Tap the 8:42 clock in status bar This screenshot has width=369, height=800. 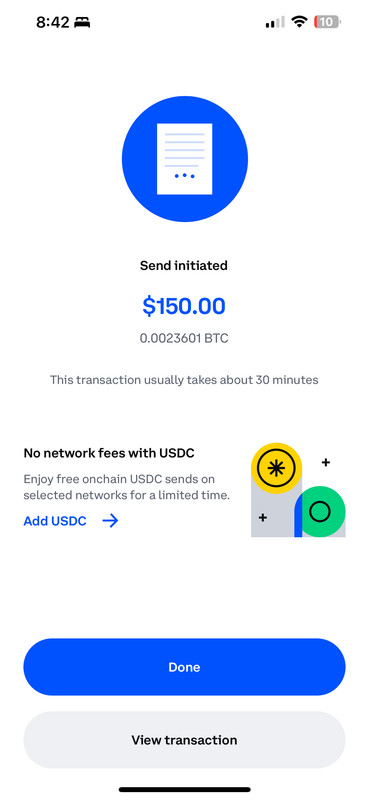tap(53, 22)
